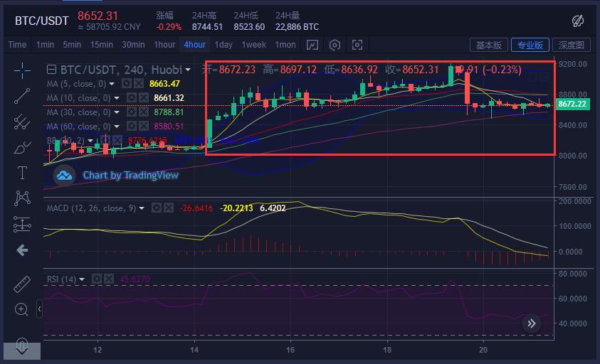The height and width of the screenshot is (364, 600).
Task: Jump to latest bar double-arrow button
Action: point(532,324)
